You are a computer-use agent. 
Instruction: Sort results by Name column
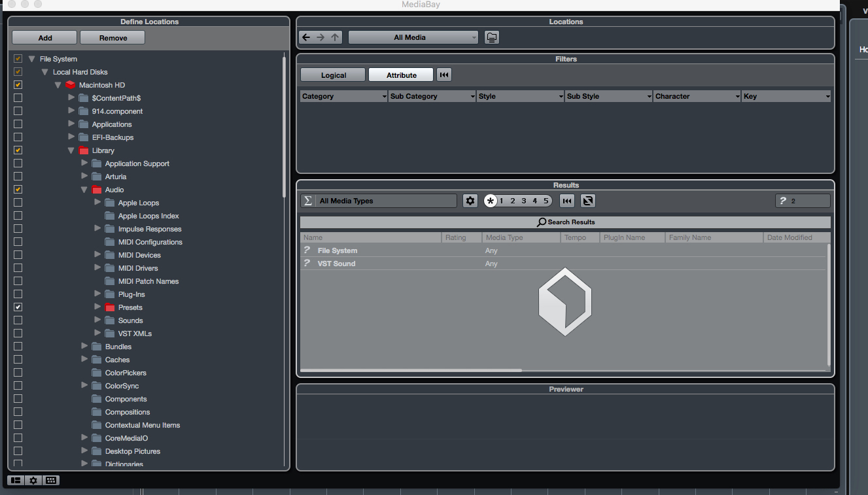point(371,237)
